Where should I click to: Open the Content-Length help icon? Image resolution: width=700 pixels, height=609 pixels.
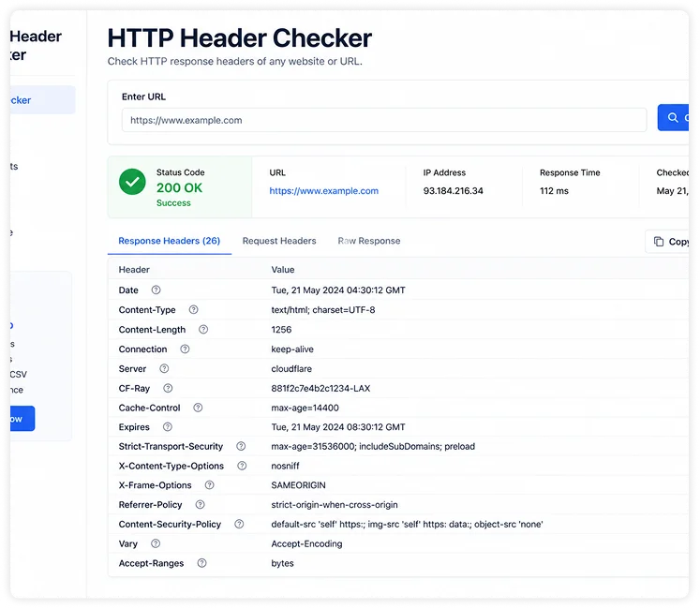[x=203, y=329]
